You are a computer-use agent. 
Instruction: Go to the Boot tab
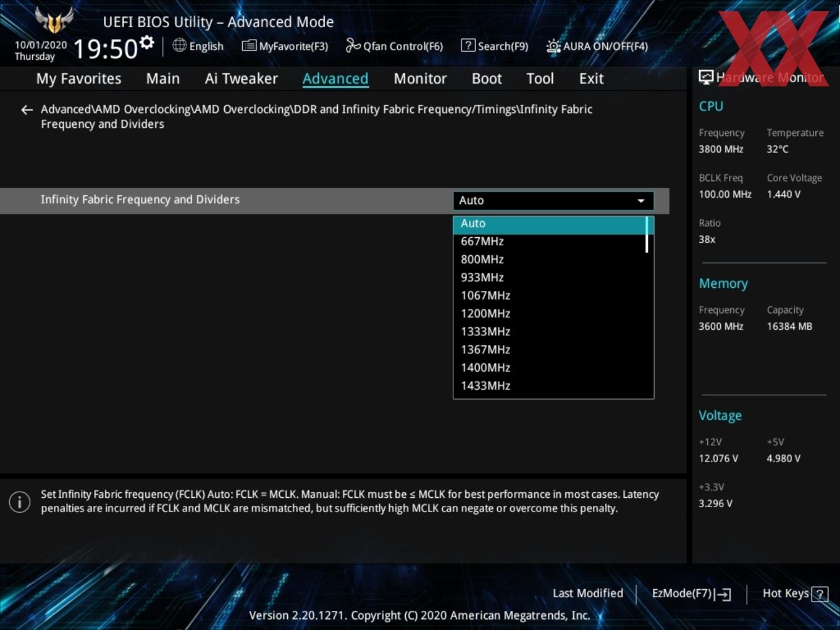click(487, 78)
